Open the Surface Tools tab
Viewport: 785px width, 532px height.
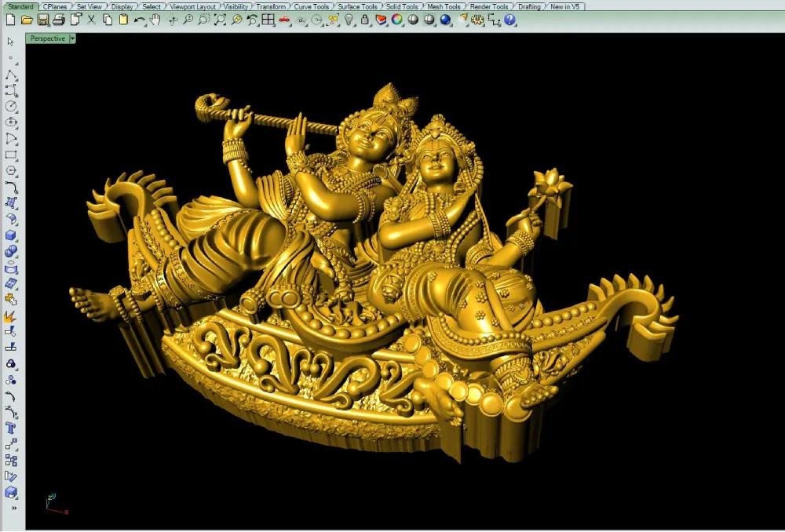[x=357, y=6]
